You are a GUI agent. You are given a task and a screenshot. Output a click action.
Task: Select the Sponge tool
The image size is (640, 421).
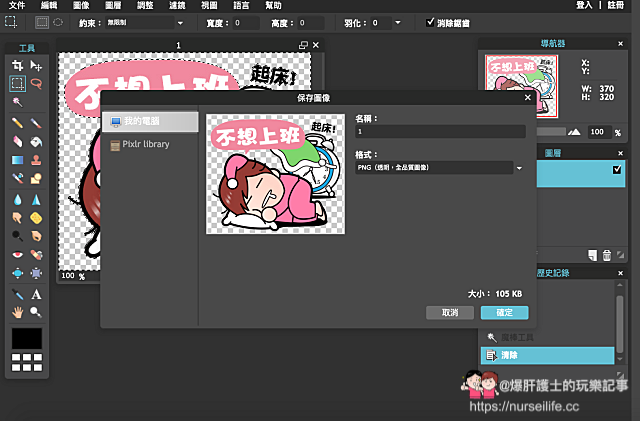click(36, 218)
